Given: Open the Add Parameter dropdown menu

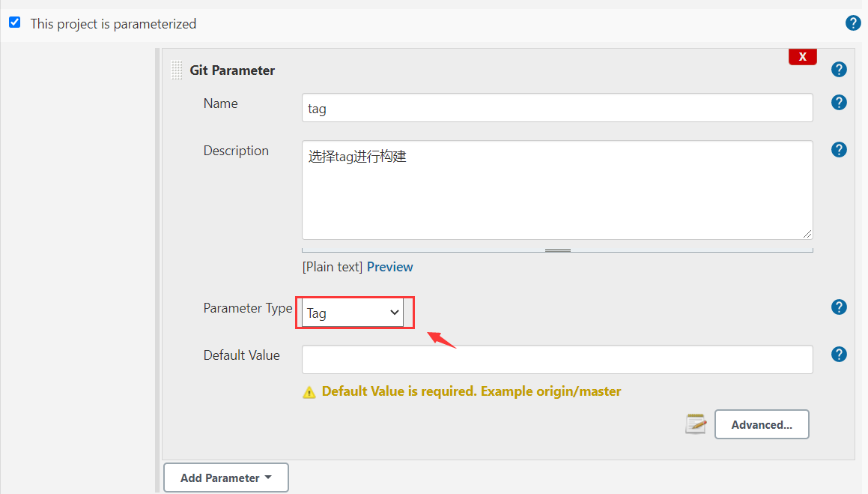Looking at the screenshot, I should tap(225, 478).
